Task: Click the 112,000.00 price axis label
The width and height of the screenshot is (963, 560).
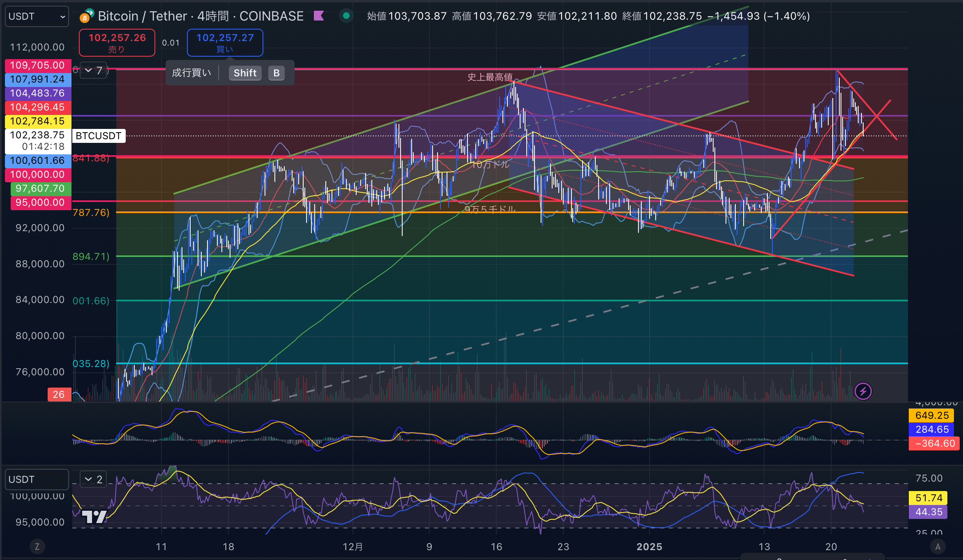Action: tap(37, 47)
